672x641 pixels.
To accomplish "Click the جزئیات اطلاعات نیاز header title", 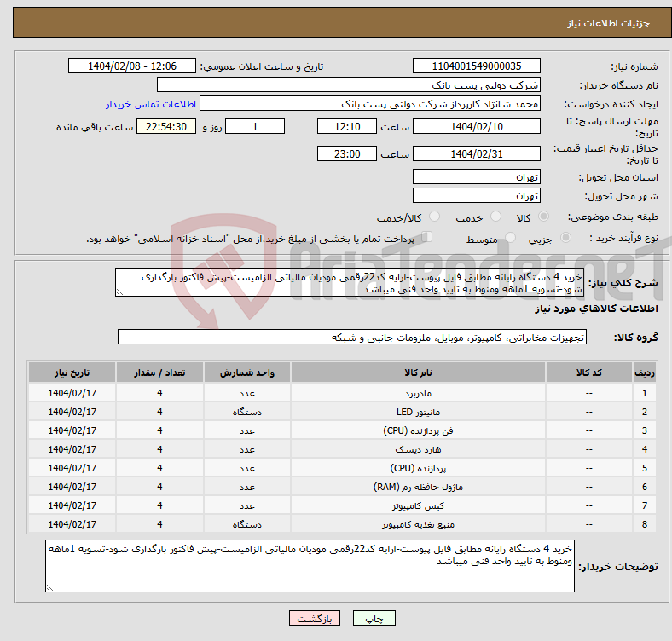I will (x=609, y=23).
